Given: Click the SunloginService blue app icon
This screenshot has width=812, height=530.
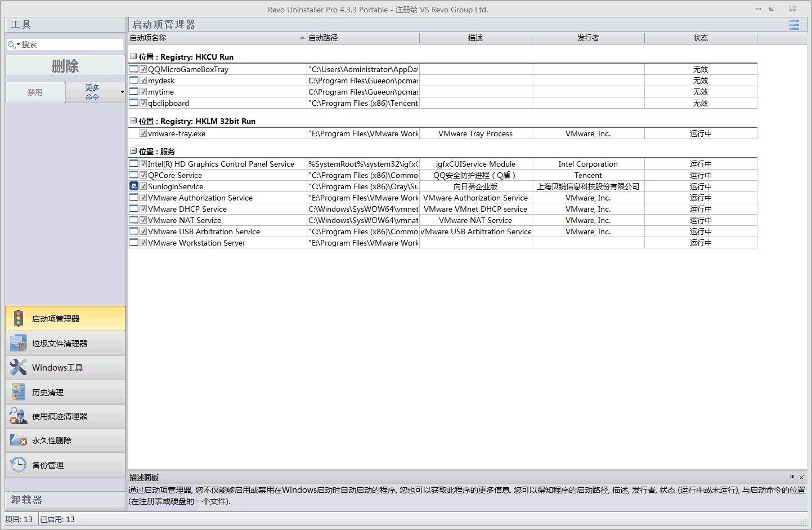Looking at the screenshot, I should point(134,186).
